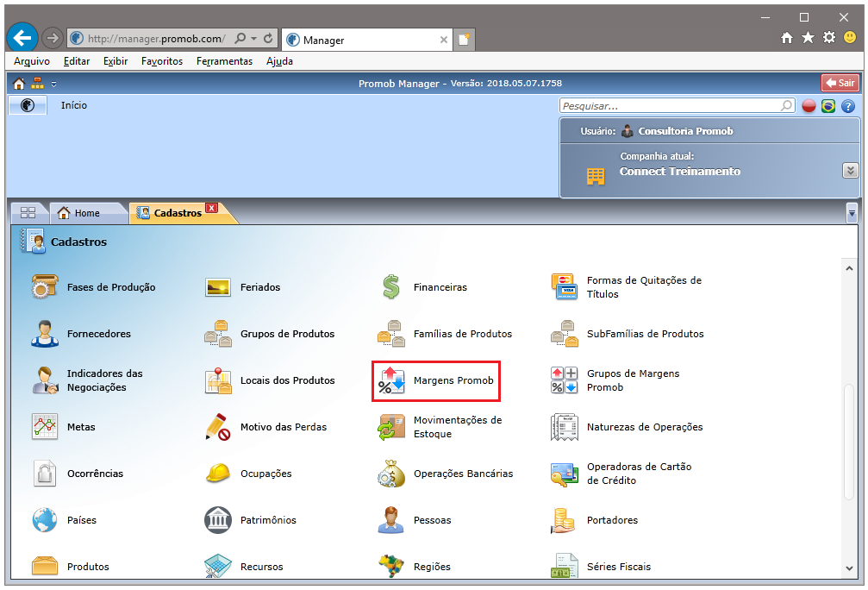Image resolution: width=868 pixels, height=590 pixels.
Task: Click the browser home icon
Action: click(787, 38)
